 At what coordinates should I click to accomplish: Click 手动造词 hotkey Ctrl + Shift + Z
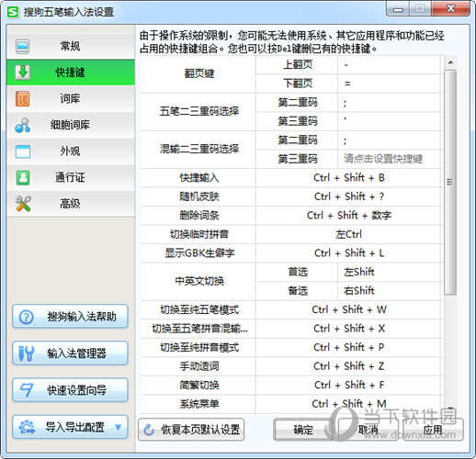point(349,366)
